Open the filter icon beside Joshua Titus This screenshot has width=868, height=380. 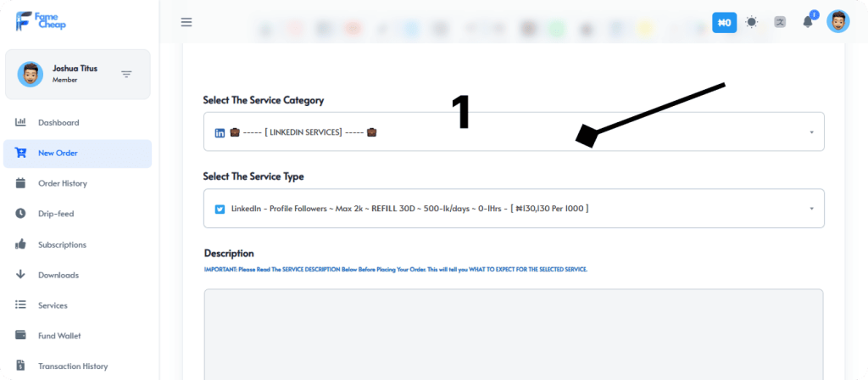(127, 75)
